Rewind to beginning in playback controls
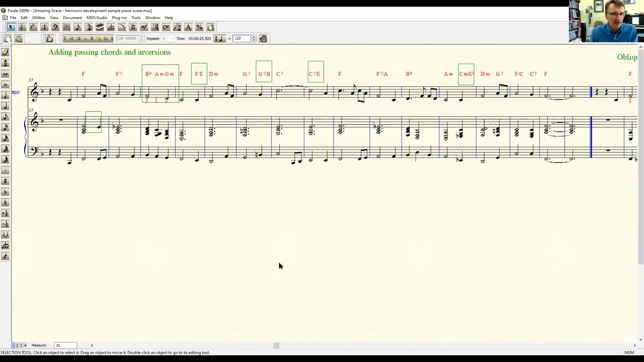Image resolution: width=644 pixels, height=362 pixels. (x=65, y=38)
